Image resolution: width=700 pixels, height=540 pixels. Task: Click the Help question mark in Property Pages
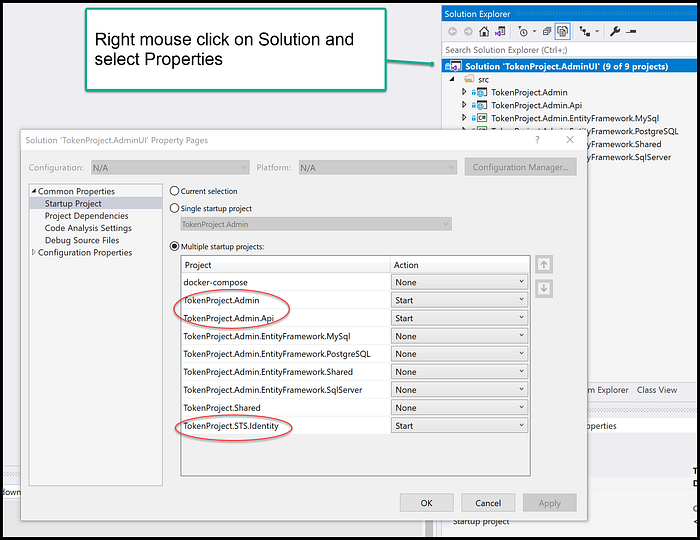click(537, 140)
